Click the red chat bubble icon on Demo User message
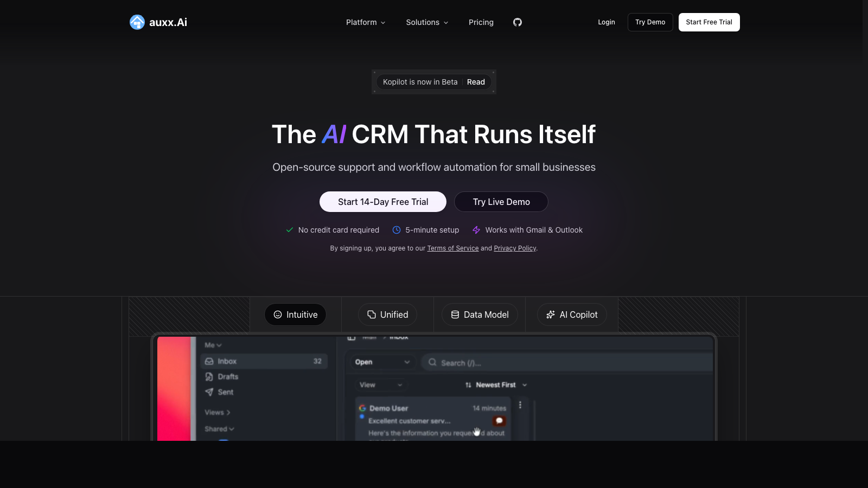 point(499,421)
